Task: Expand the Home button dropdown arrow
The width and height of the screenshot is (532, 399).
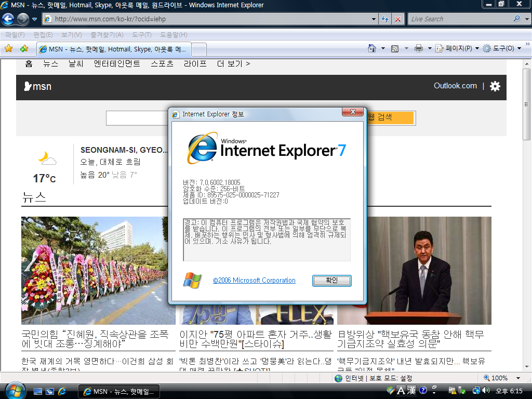Action: pos(383,48)
